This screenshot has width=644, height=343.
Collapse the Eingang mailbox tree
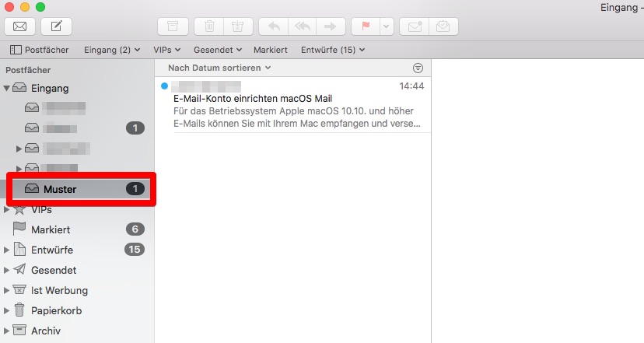[x=7, y=88]
